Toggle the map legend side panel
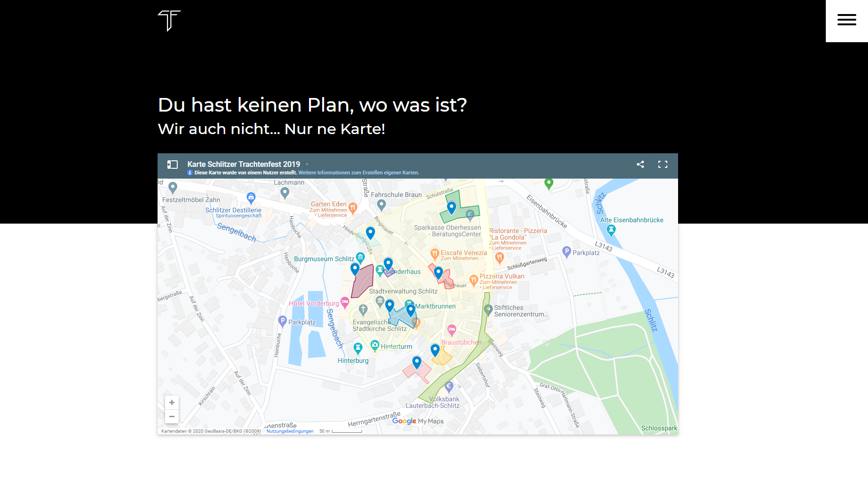This screenshot has height=488, width=868. pyautogui.click(x=173, y=165)
